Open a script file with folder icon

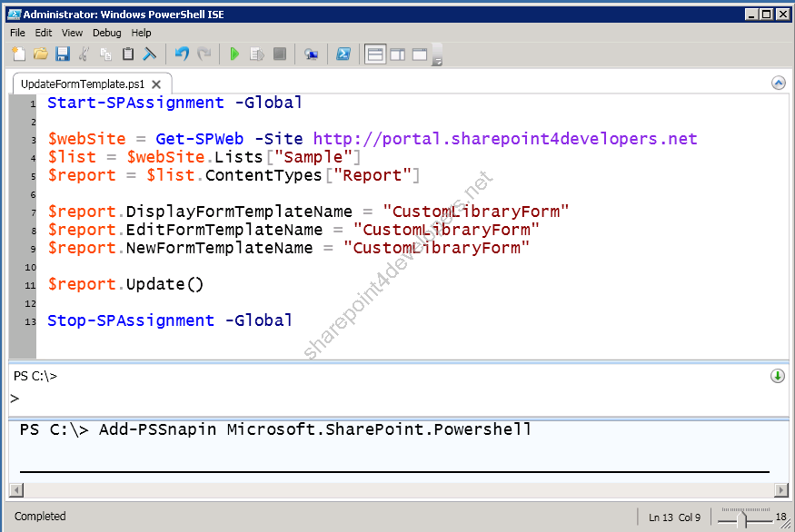[41, 54]
